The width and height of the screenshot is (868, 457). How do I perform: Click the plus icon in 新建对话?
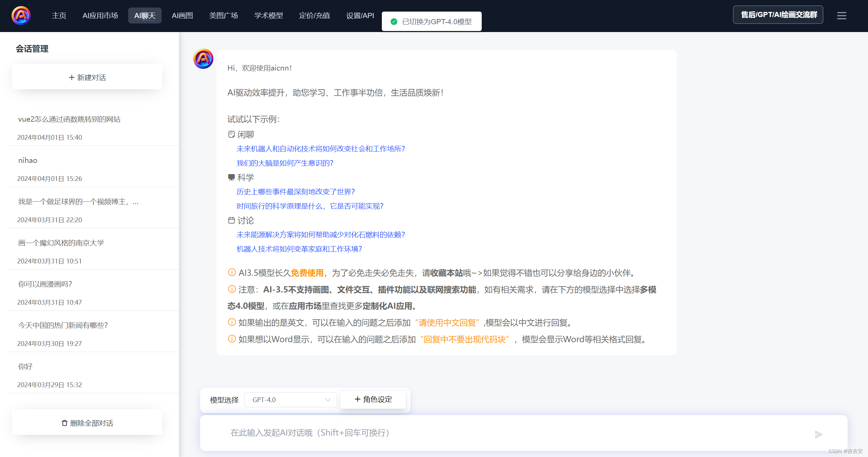pos(72,77)
